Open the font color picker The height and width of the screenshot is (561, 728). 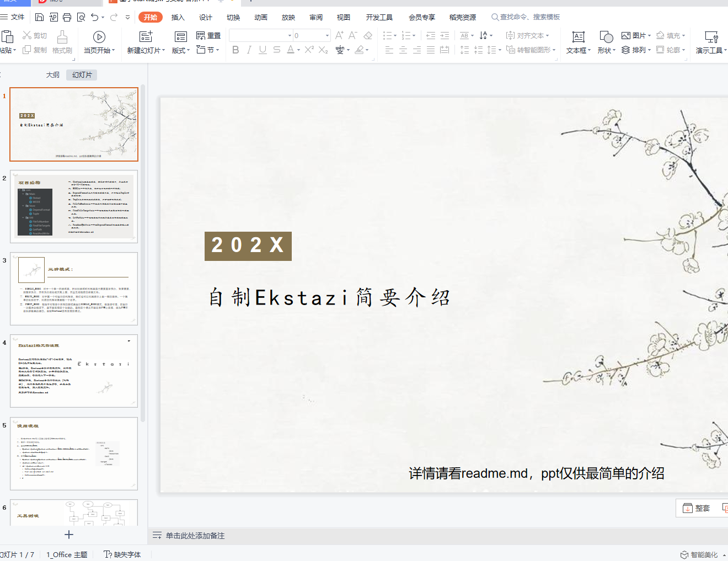point(293,50)
